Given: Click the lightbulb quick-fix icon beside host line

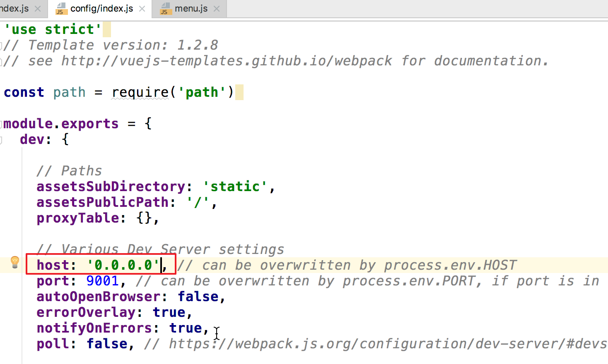Looking at the screenshot, I should click(15, 262).
